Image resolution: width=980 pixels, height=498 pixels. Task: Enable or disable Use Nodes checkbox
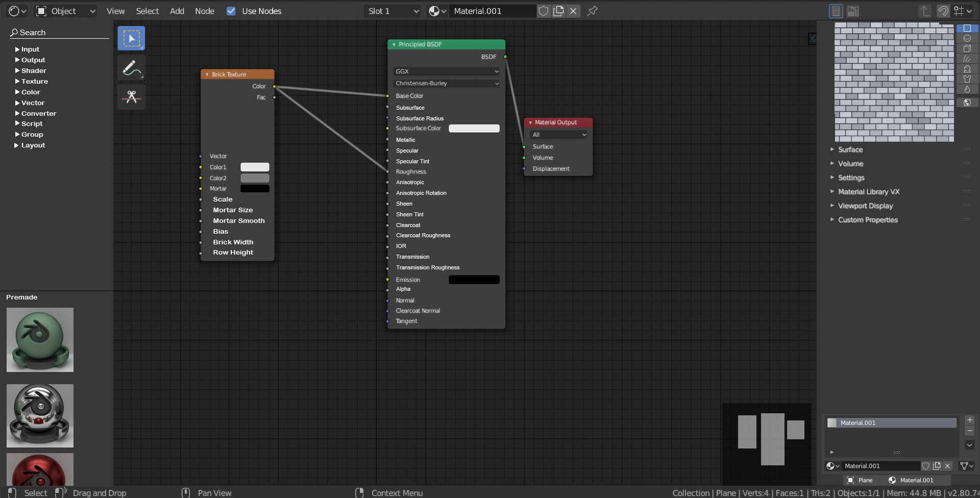[231, 11]
